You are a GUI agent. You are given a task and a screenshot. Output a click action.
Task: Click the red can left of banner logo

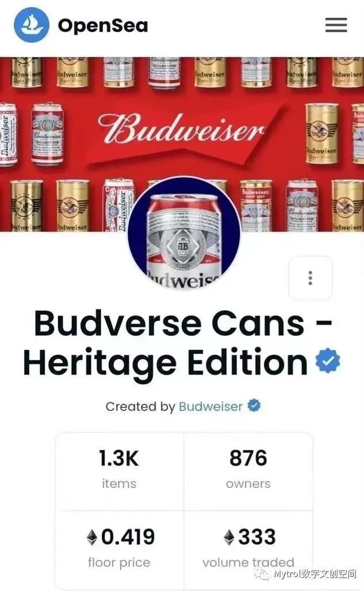coord(47,134)
